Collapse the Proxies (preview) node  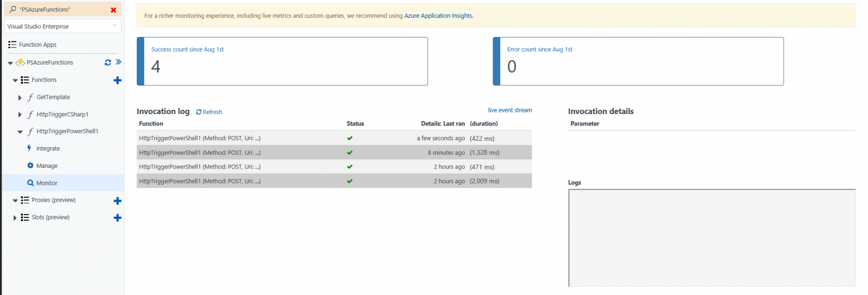coord(15,201)
